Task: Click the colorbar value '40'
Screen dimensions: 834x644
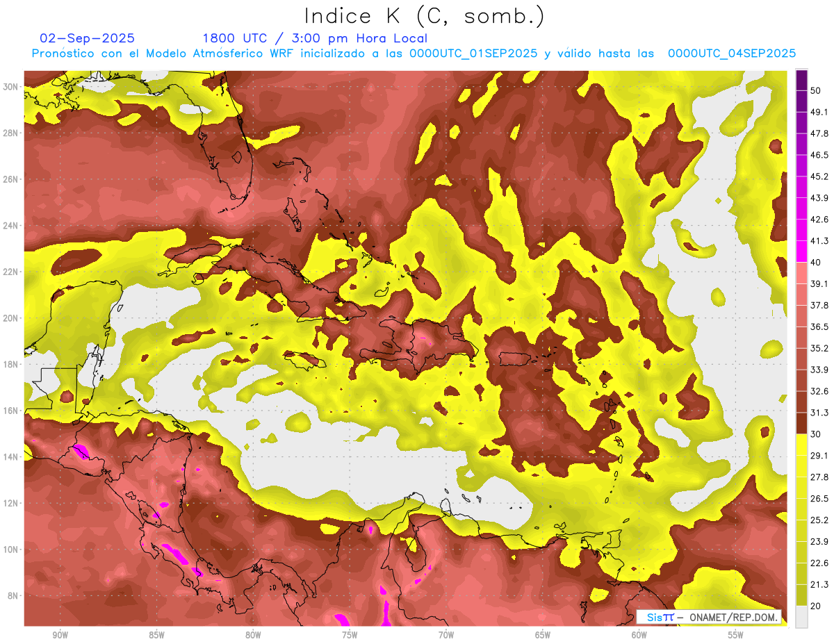Action: (x=816, y=262)
